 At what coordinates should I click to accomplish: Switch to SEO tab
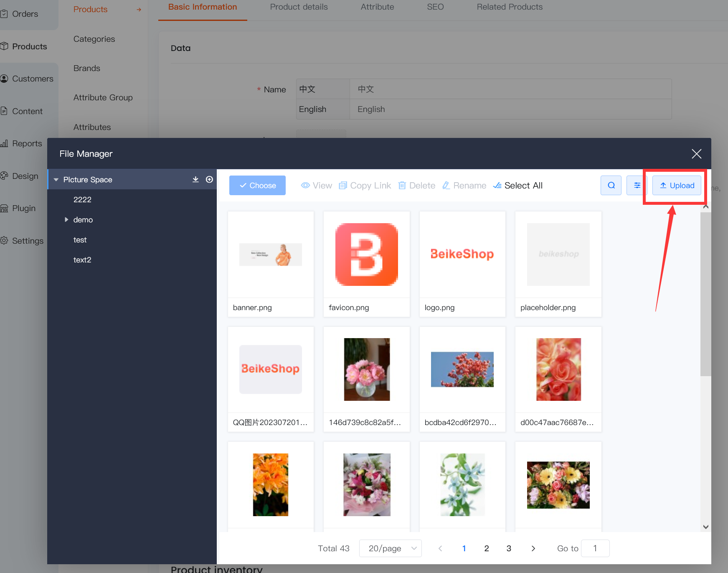(435, 7)
